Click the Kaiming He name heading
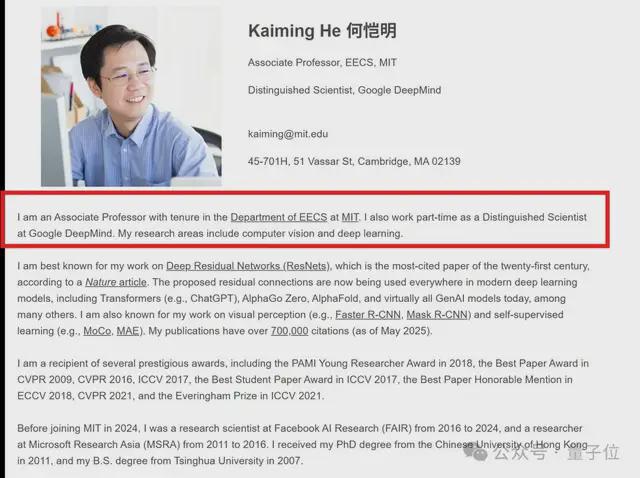Screen dimensions: 640x478 click(322, 31)
